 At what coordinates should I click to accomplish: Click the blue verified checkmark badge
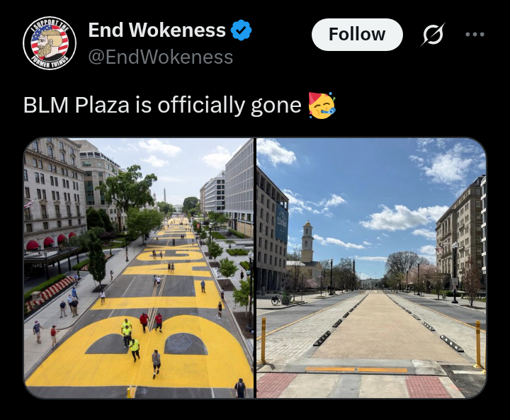[x=241, y=30]
